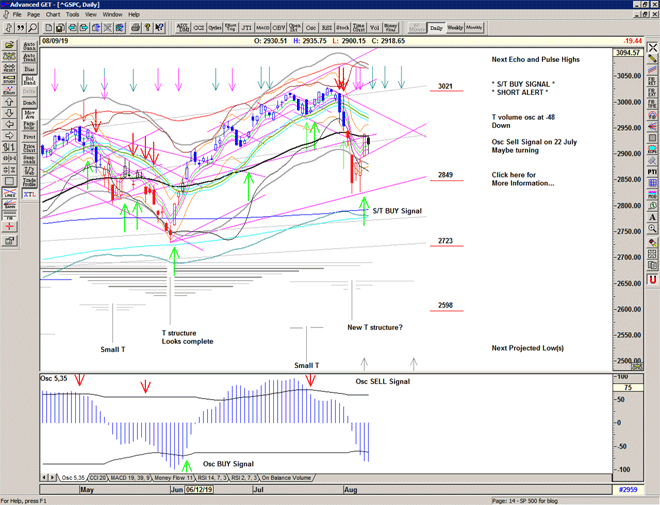Open the Window menu

point(112,14)
